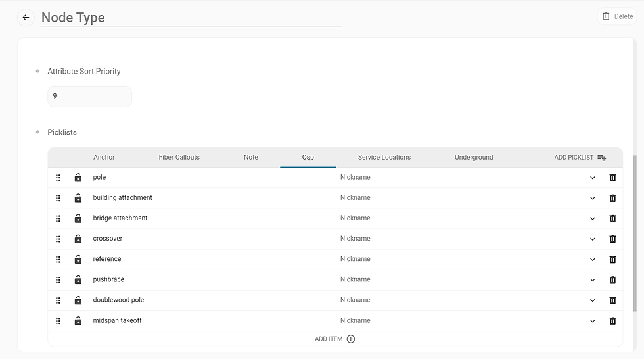
Task: Grab drag handle for crossover row
Action: (58, 239)
